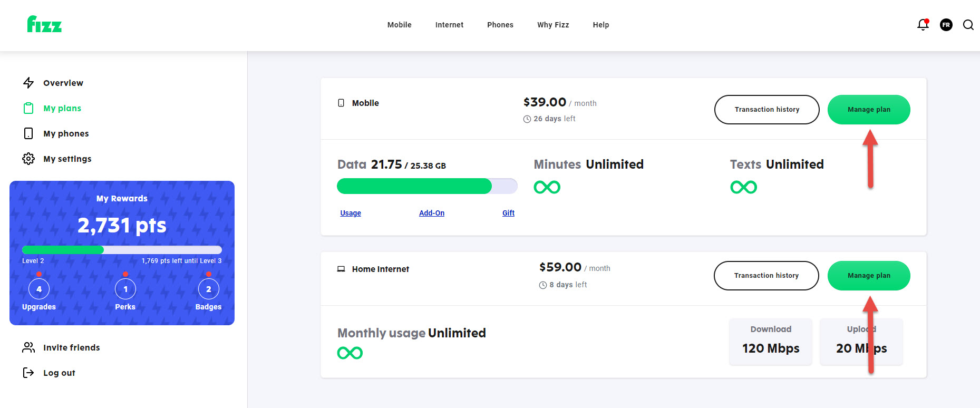980x408 pixels.
Task: Click the Perks label in rewards
Action: pyautogui.click(x=125, y=307)
